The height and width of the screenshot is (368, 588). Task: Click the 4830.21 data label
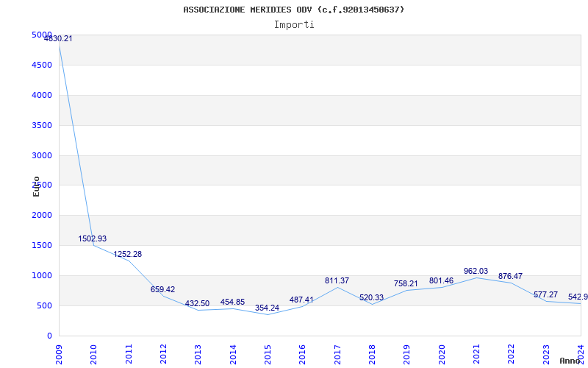click(x=58, y=38)
